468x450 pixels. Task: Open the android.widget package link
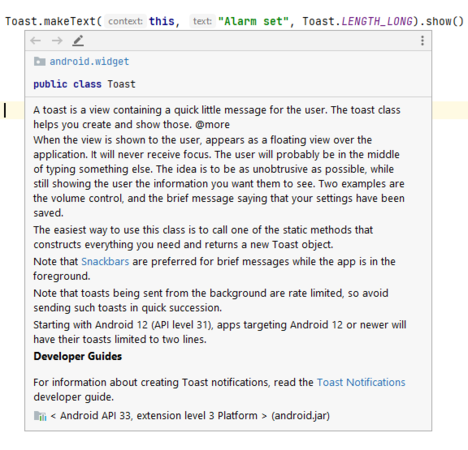pyautogui.click(x=89, y=61)
